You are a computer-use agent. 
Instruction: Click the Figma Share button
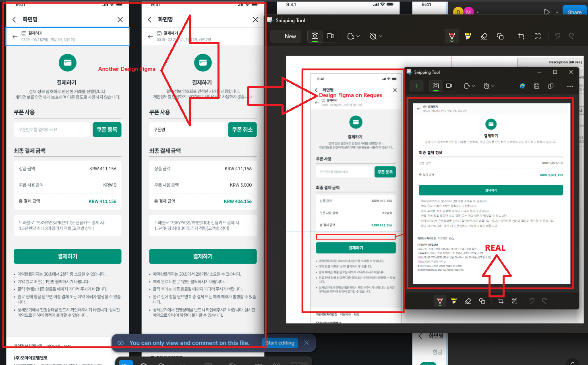(x=575, y=12)
